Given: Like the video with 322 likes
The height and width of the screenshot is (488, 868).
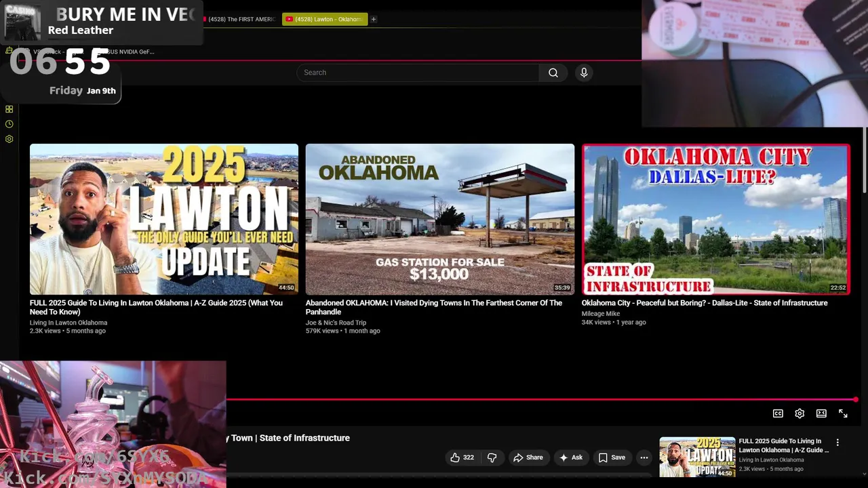Looking at the screenshot, I should coord(462,457).
